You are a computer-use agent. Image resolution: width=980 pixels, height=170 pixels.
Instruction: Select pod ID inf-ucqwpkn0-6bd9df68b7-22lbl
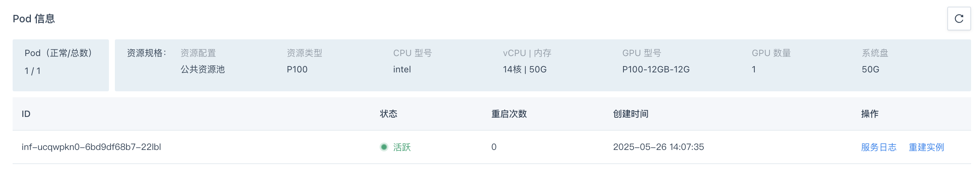(x=91, y=147)
